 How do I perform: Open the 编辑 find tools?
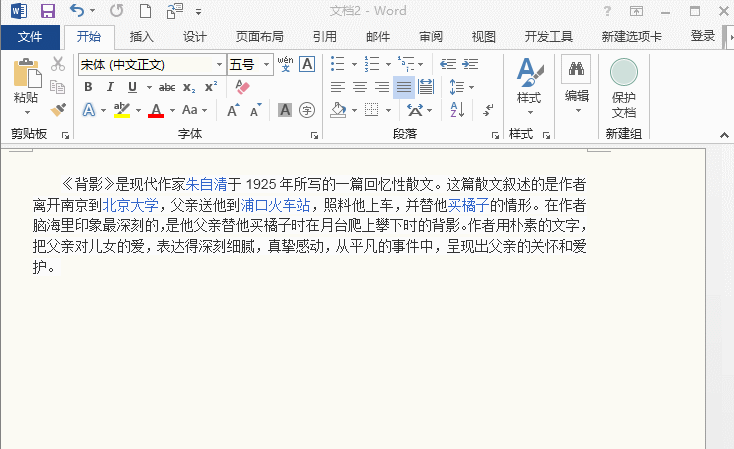click(576, 84)
